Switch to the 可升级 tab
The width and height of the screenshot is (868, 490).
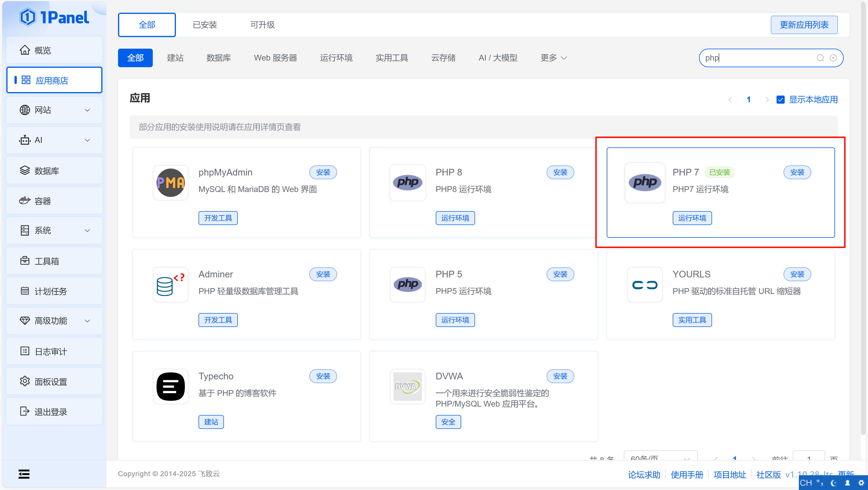[262, 25]
